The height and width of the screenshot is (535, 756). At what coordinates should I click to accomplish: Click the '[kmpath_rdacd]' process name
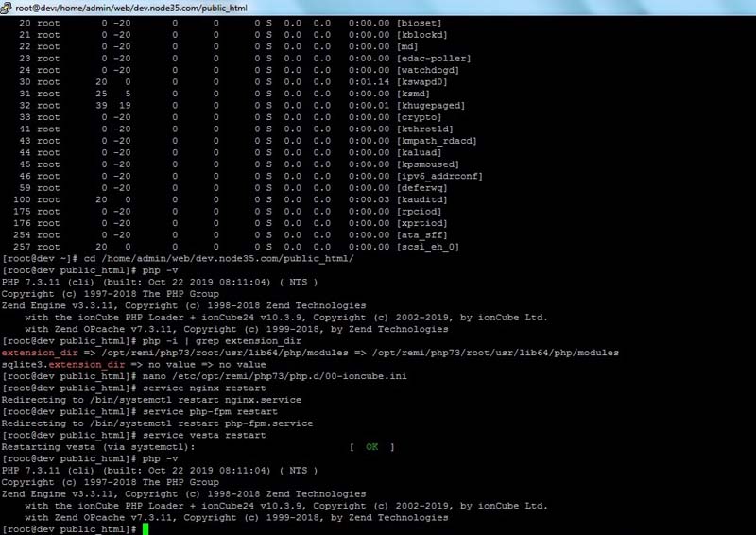[x=437, y=141]
